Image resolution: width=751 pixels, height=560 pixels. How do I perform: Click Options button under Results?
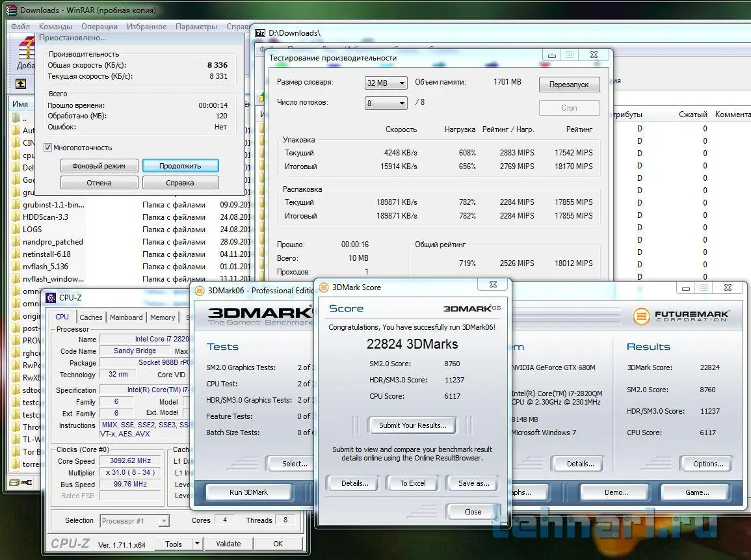click(x=707, y=464)
